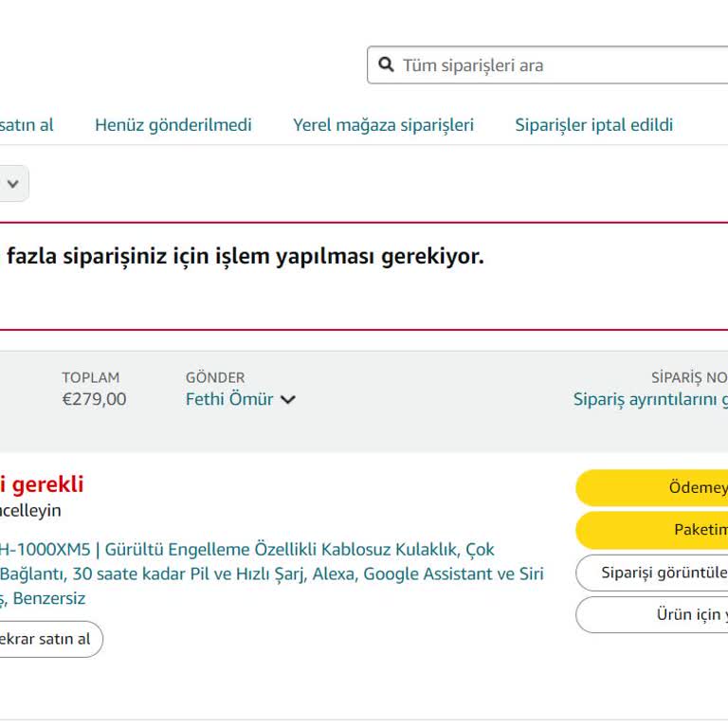Switch to 'Siparişler iptal edildi' tab
The height and width of the screenshot is (728, 728).
(593, 125)
